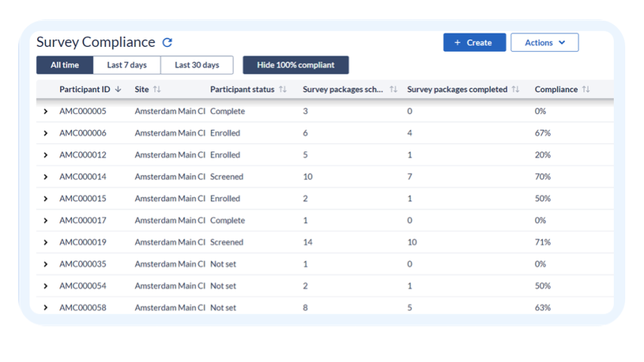The image size is (644, 362).
Task: Click the 71% compliance cell
Action: 543,242
